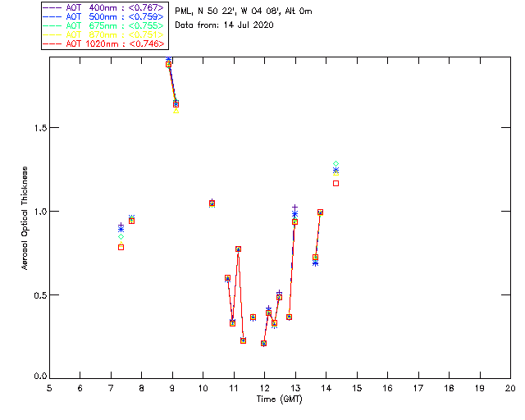
Task: Click the lone data point near 10.3 GMT
Action: pos(212,203)
